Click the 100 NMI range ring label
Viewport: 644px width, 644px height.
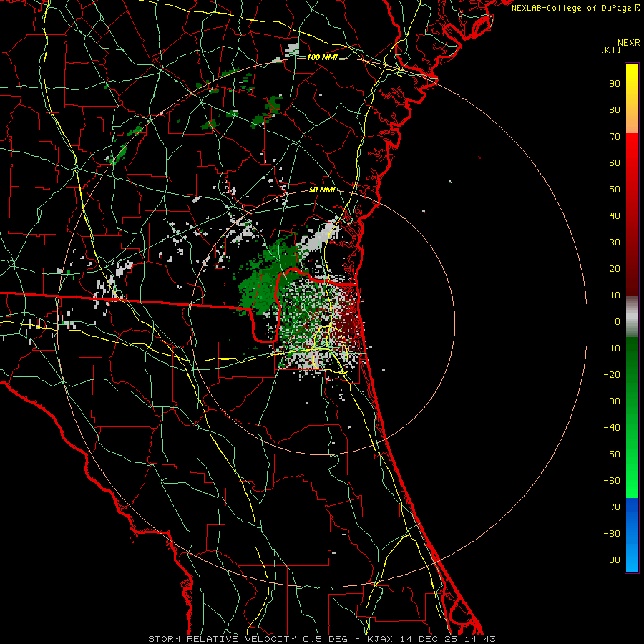(322, 57)
